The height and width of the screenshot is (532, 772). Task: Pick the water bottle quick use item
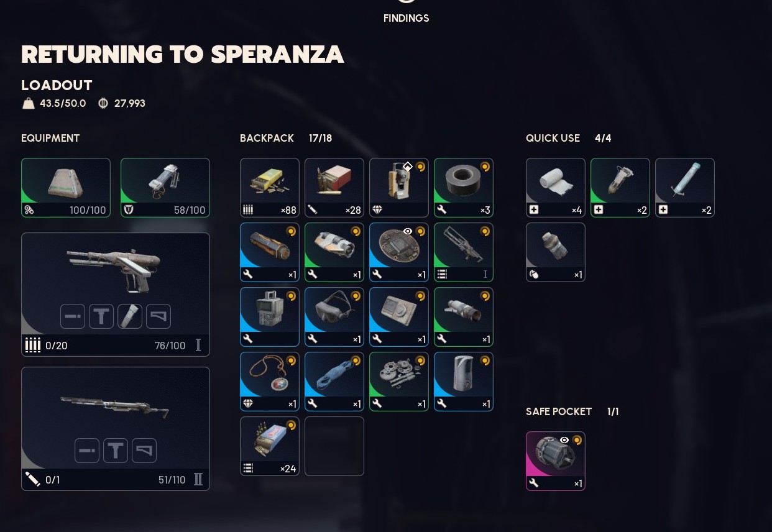[556, 252]
